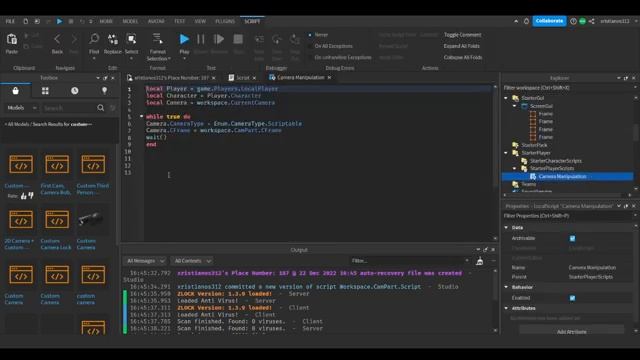Collapse the Attributes properties section
This screenshot has height=360, width=640.
click(507, 308)
